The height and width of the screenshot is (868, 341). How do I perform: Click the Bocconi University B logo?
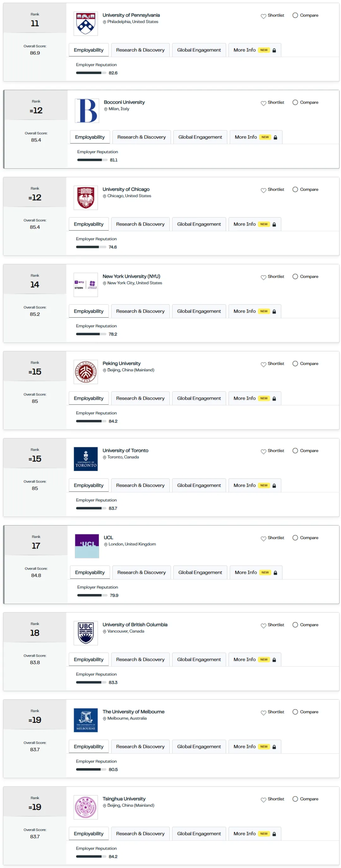[x=87, y=111]
